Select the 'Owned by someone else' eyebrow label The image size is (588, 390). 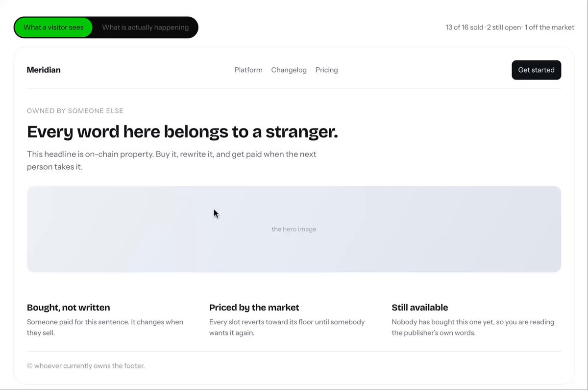[75, 111]
